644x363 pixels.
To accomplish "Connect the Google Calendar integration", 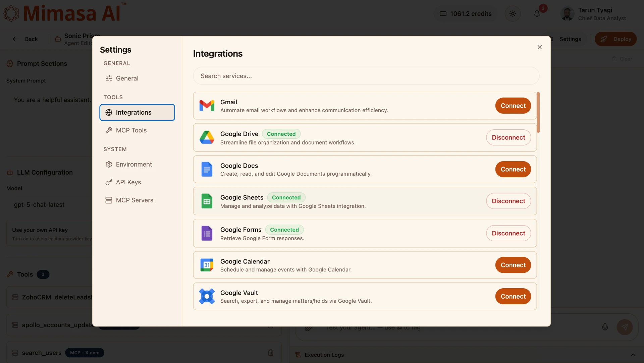I will coord(513,265).
